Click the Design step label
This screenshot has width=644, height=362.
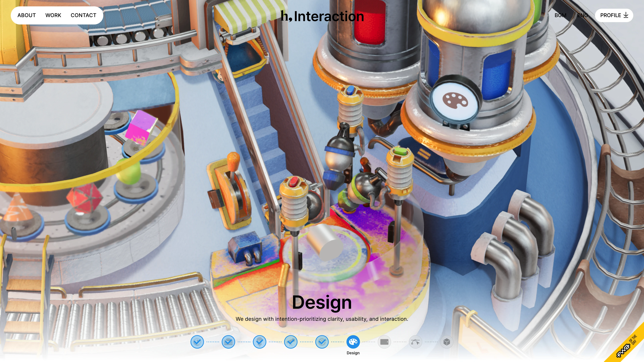353,353
